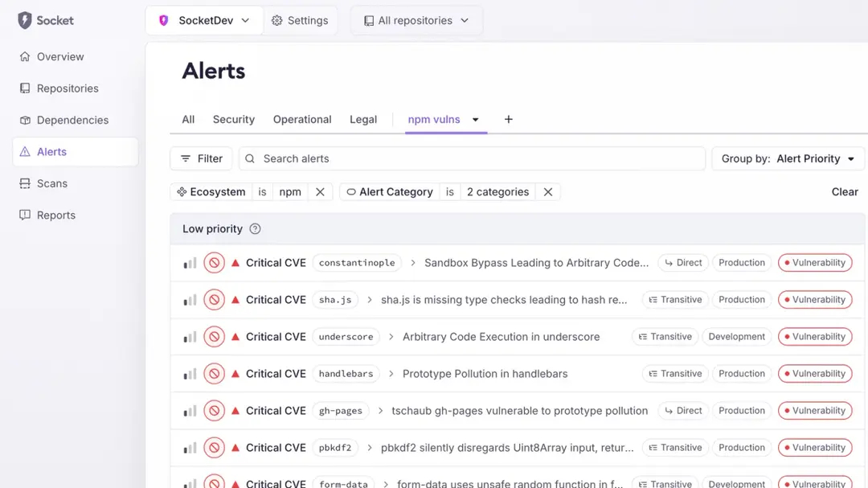Open the SocketDev organization dropdown
The image size is (868, 488).
click(x=205, y=21)
